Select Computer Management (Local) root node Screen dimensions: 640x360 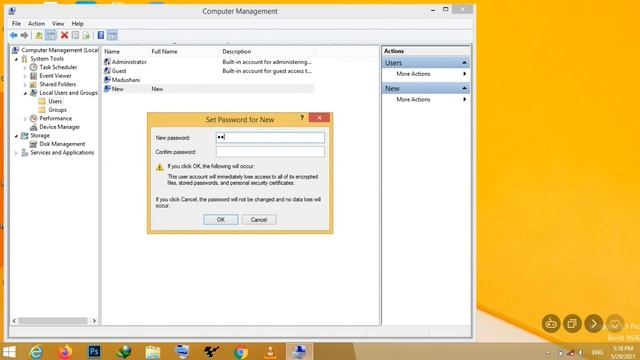coord(60,50)
